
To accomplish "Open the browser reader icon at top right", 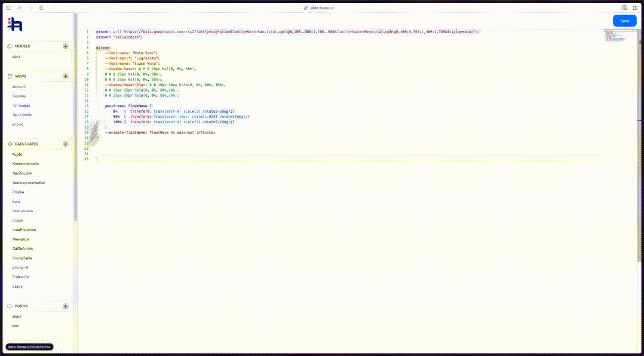I will (x=625, y=8).
